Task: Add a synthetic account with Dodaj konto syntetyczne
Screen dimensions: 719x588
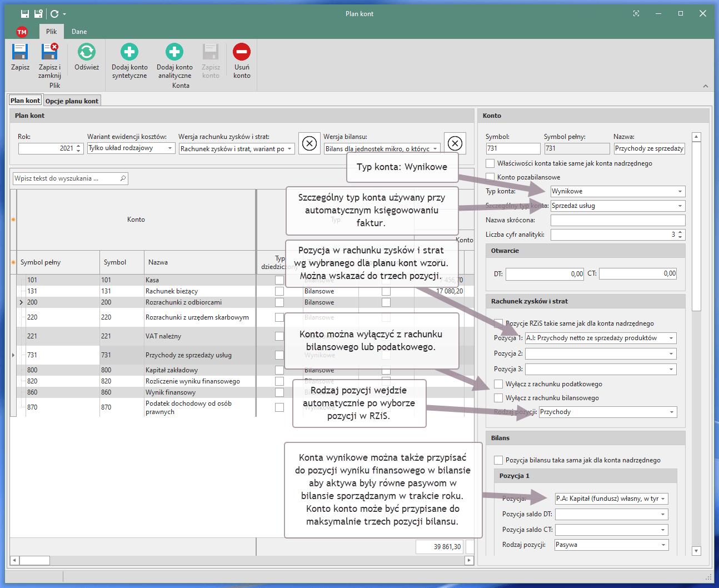Action: tap(129, 52)
